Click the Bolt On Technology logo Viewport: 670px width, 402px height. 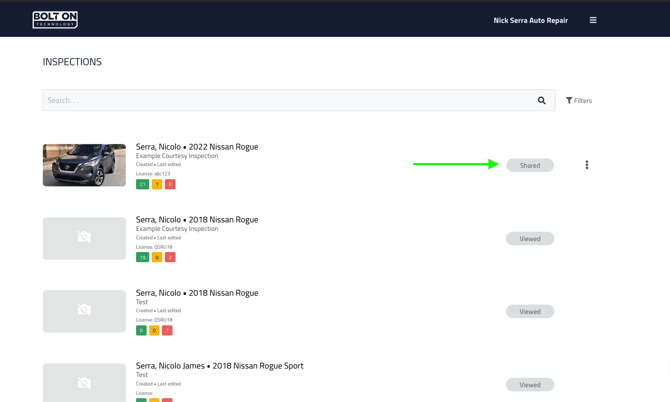coord(55,19)
